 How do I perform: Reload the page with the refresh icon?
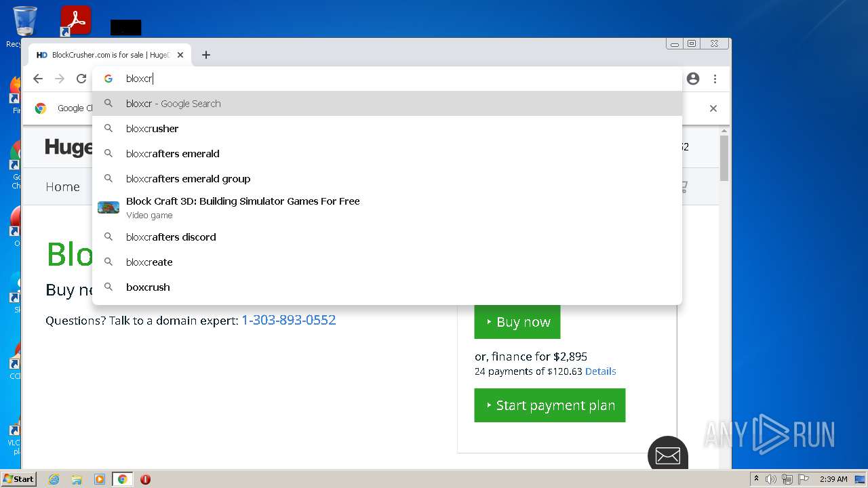[81, 79]
